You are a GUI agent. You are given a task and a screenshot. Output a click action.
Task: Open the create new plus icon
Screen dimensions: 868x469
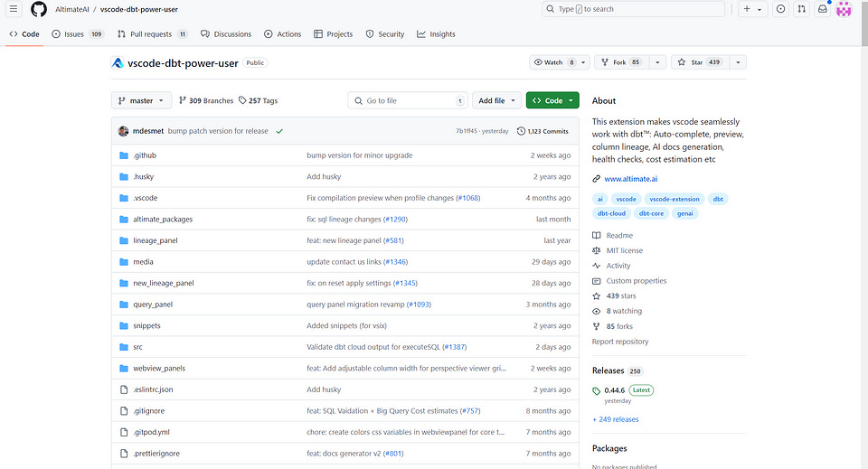747,9
